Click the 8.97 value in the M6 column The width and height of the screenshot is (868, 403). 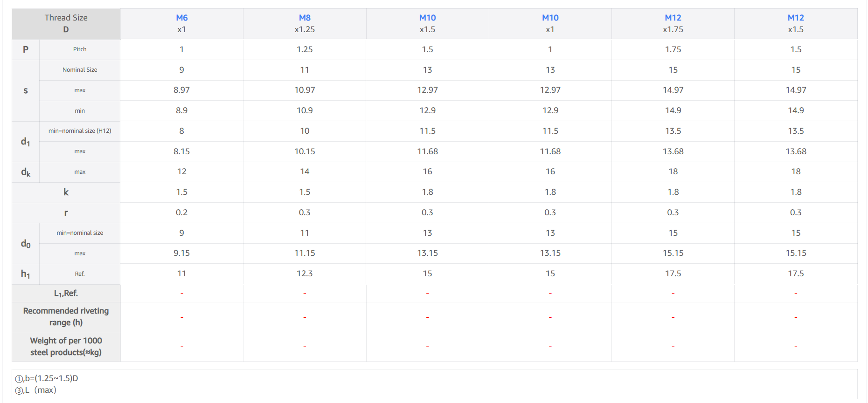coord(181,90)
